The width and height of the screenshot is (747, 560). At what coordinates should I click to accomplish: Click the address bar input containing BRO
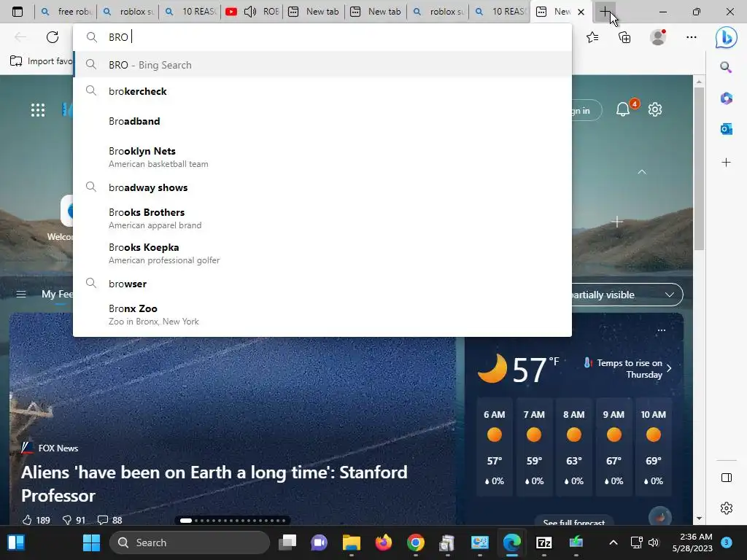(322, 37)
